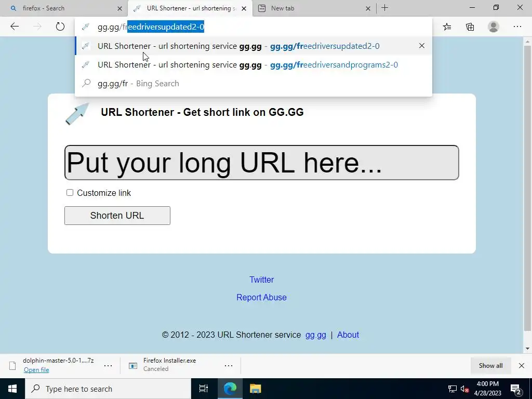Click the dolphin-master file icon
The height and width of the screenshot is (399, 532).
click(12, 365)
